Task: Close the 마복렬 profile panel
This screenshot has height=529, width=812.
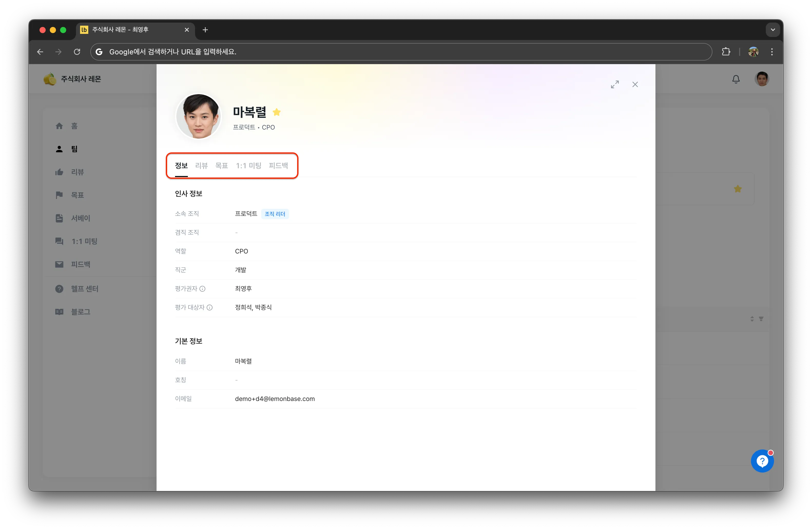Action: coord(635,84)
